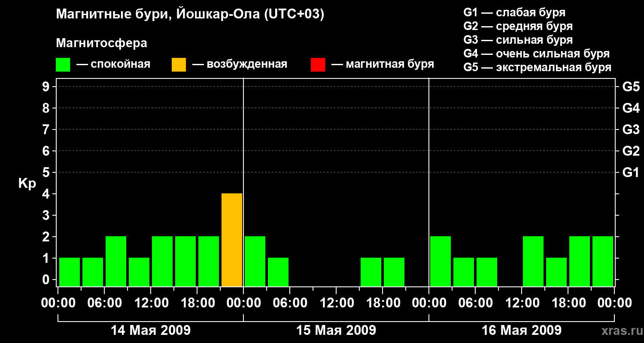The image size is (644, 343).
Task: Click the 'G4' right axis label
Action: click(x=631, y=108)
